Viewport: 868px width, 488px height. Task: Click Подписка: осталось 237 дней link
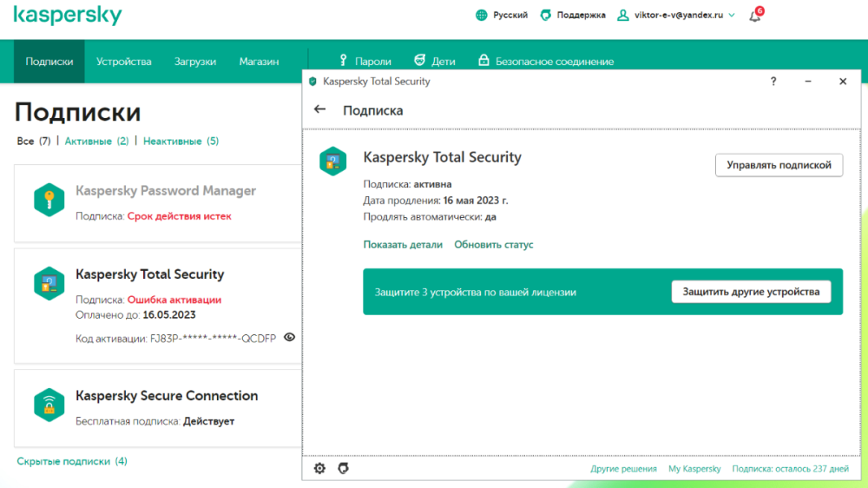[x=791, y=469]
